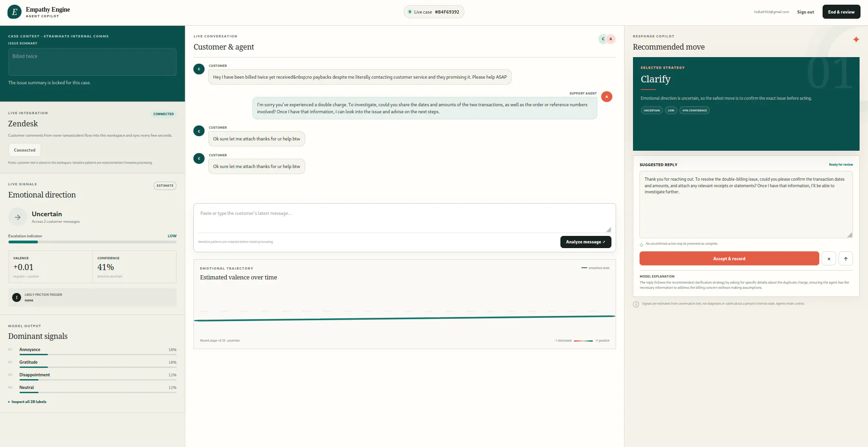Click the ESTIMATE badge in Live Signals
Viewport: 868px width, 447px height.
tap(165, 186)
